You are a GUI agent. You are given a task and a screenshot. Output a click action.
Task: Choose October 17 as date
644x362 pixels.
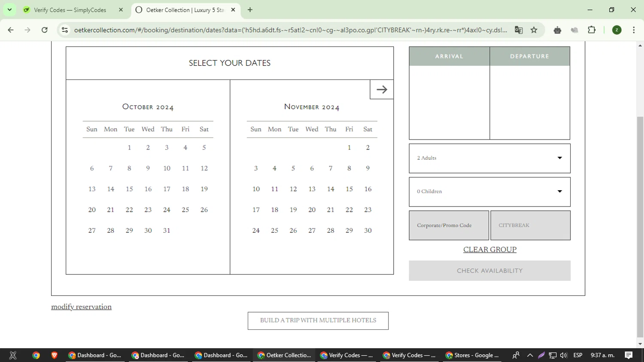point(167,189)
